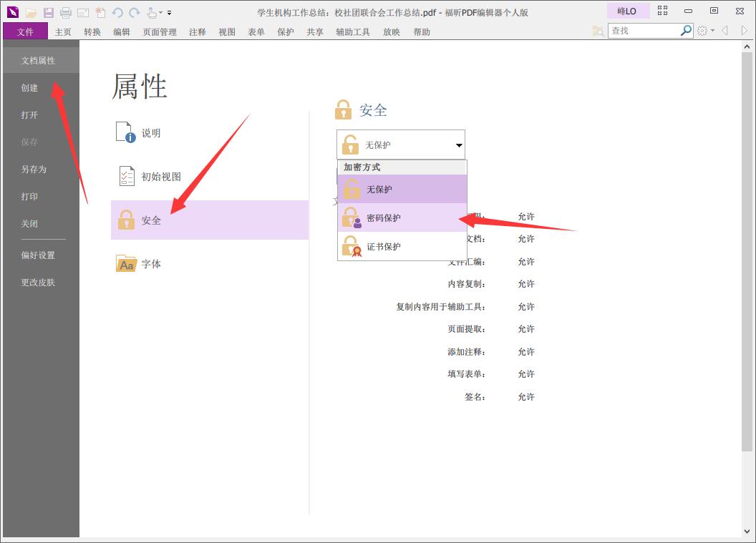Click the Open file folder icon
Viewport: 756px width, 543px height.
click(31, 12)
